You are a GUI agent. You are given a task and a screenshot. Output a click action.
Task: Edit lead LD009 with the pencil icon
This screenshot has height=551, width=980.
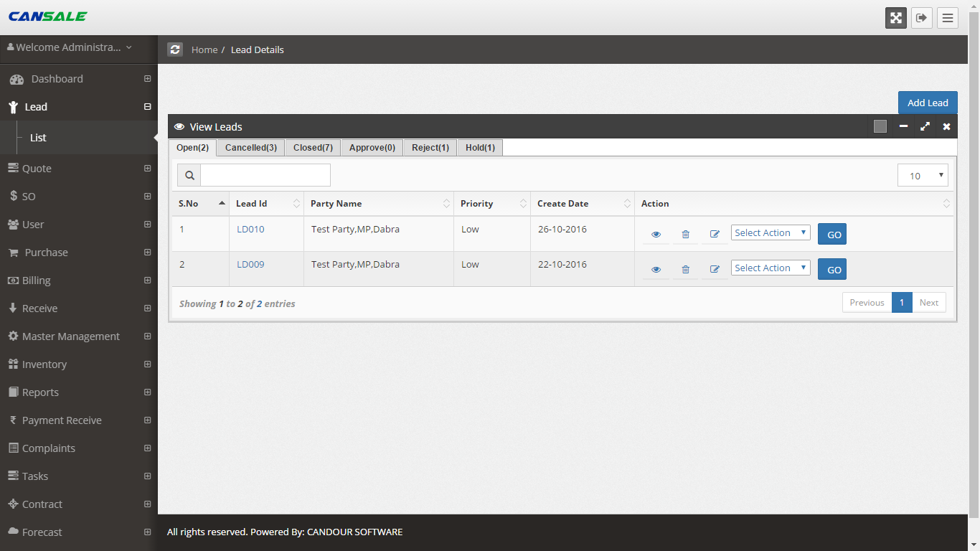point(715,270)
